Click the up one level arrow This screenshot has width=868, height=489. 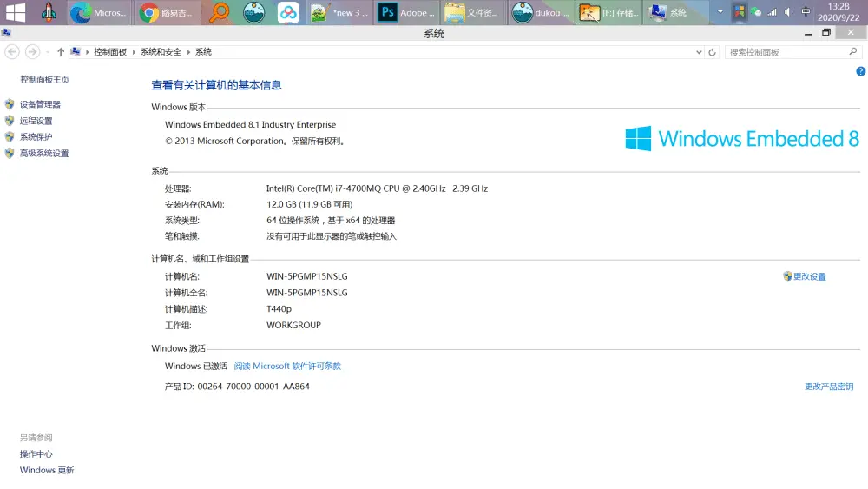pos(61,52)
